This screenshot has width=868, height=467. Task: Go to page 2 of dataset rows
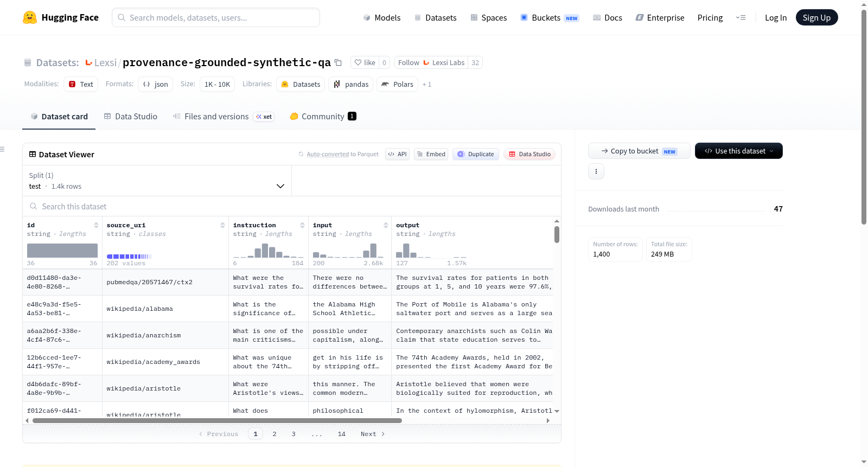[x=275, y=434]
